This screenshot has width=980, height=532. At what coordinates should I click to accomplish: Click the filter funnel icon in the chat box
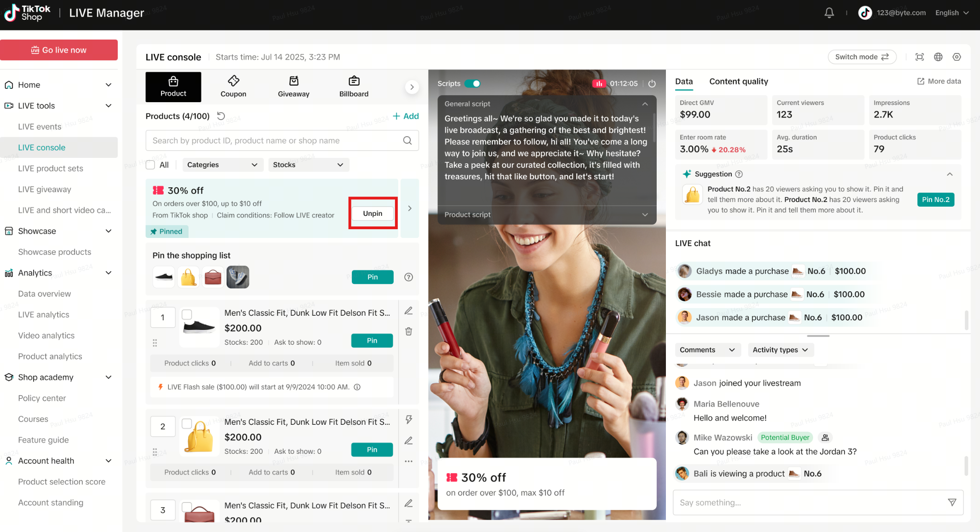coord(952,502)
